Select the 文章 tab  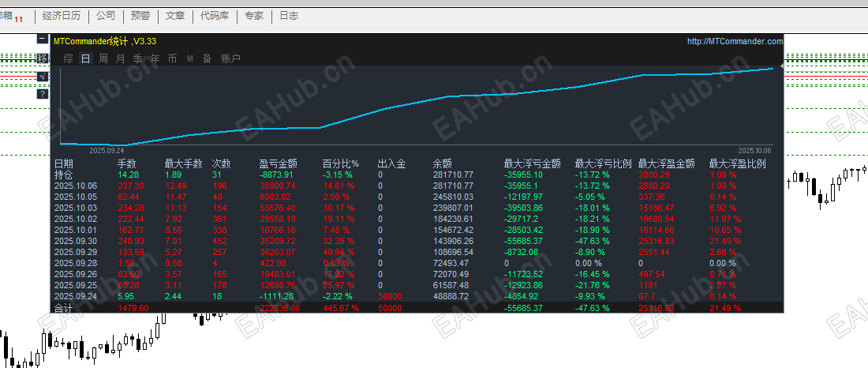pyautogui.click(x=175, y=16)
